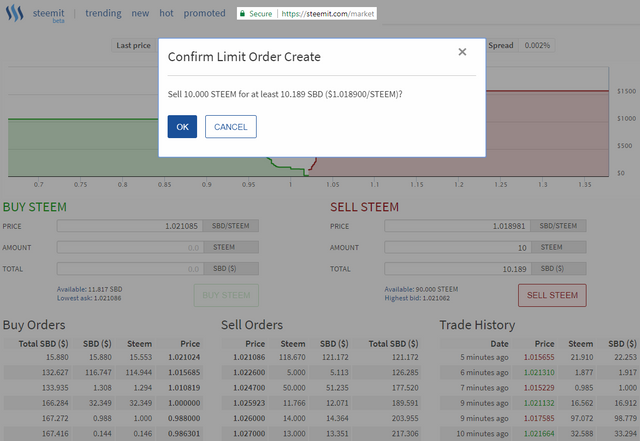Click sell order price 1.024700
This screenshot has width=640, height=441.
(249, 388)
